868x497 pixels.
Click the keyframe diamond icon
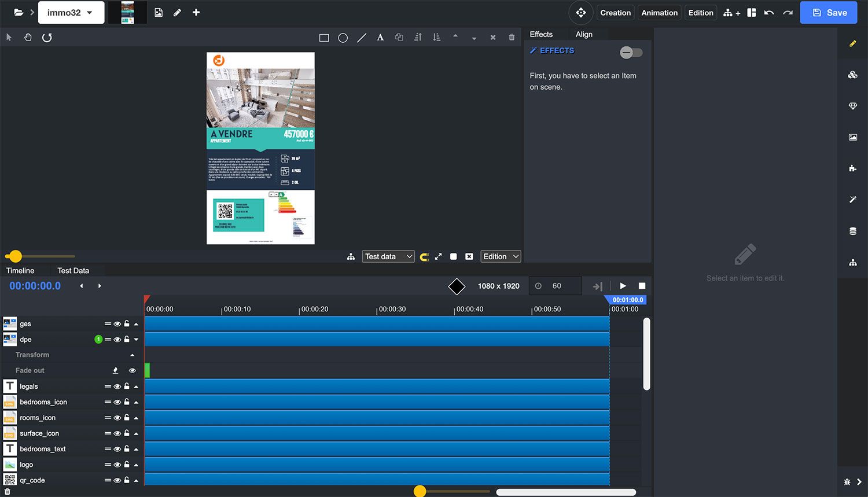(x=457, y=286)
